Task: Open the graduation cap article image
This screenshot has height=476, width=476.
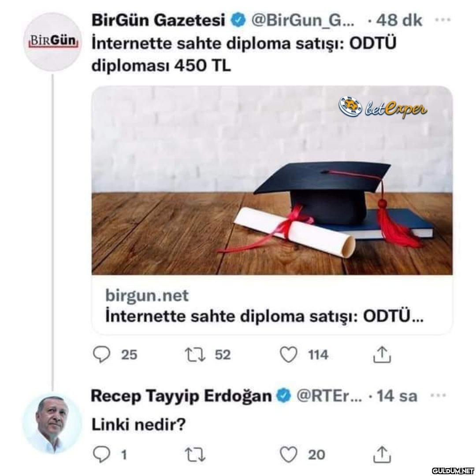Action: [272, 181]
